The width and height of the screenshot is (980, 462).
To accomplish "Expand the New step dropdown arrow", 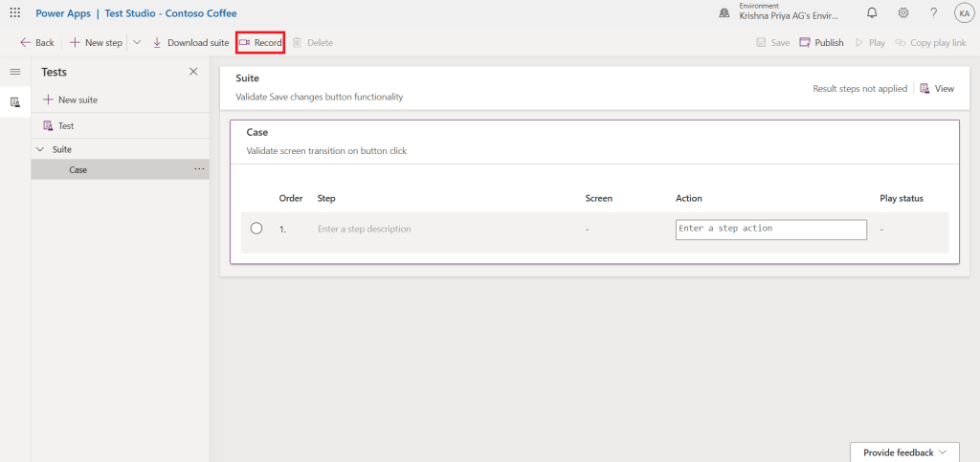I will coord(136,43).
